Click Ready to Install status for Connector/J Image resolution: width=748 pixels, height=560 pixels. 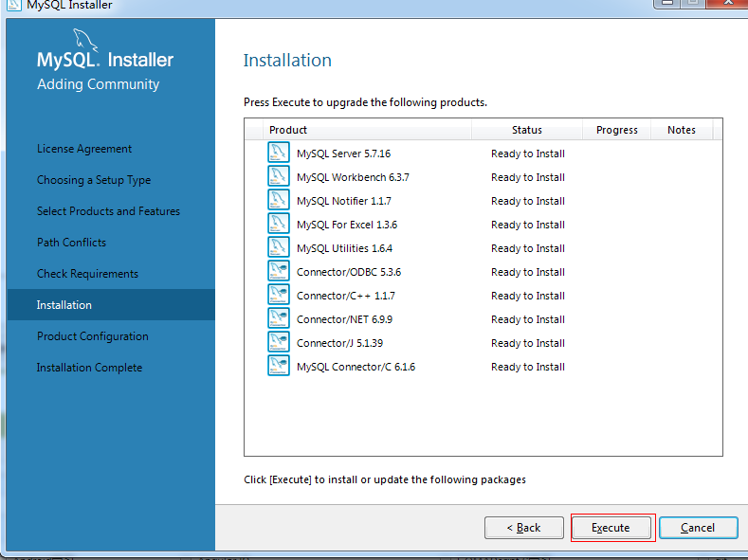point(528,343)
